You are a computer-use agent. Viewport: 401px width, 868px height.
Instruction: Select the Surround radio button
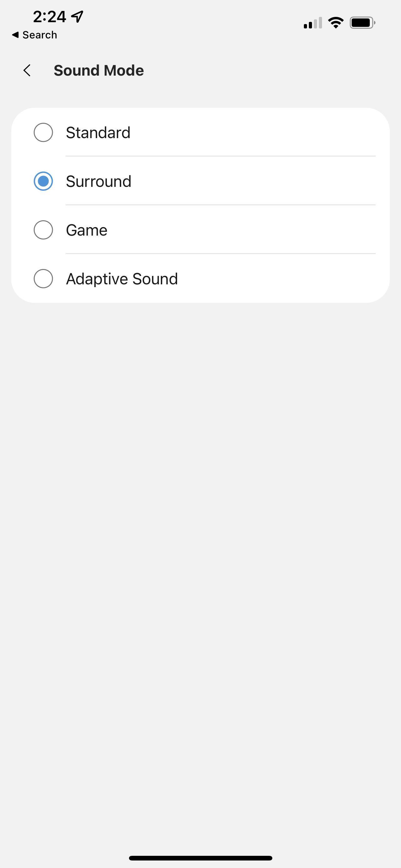coord(43,181)
